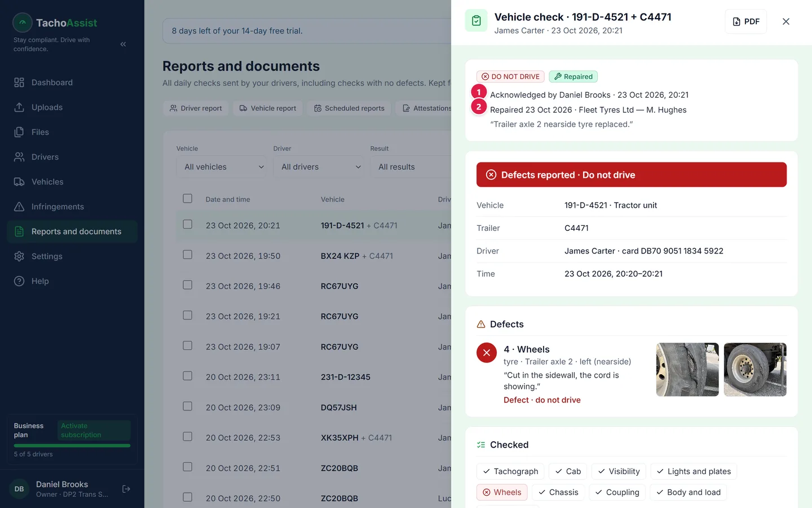Click the Vehicles truck icon
The width and height of the screenshot is (812, 508).
click(19, 182)
